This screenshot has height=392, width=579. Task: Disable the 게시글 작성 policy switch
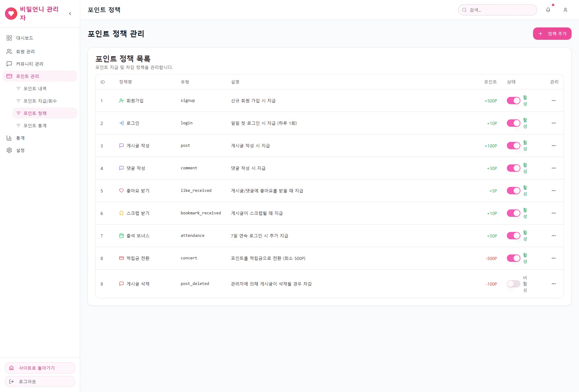(514, 146)
